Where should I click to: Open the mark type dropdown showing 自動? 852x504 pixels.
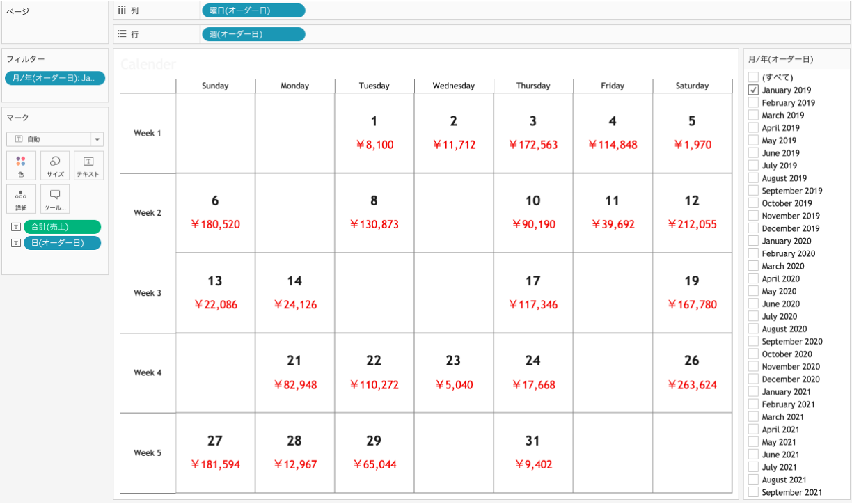[55, 139]
